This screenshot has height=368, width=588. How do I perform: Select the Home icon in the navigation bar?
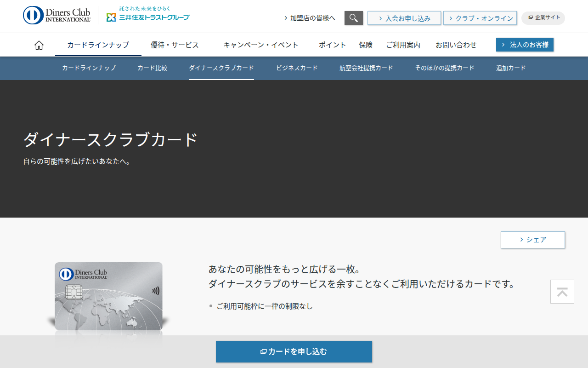pyautogui.click(x=39, y=44)
